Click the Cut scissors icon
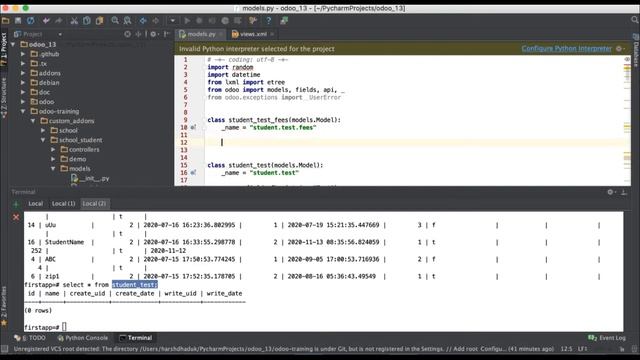640x360 pixels. (74, 20)
